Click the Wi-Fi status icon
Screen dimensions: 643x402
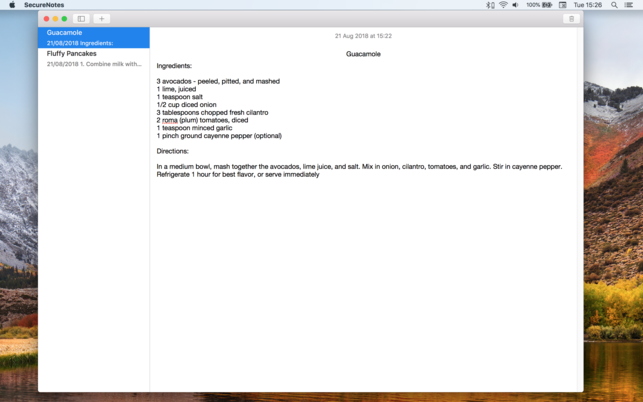point(503,5)
